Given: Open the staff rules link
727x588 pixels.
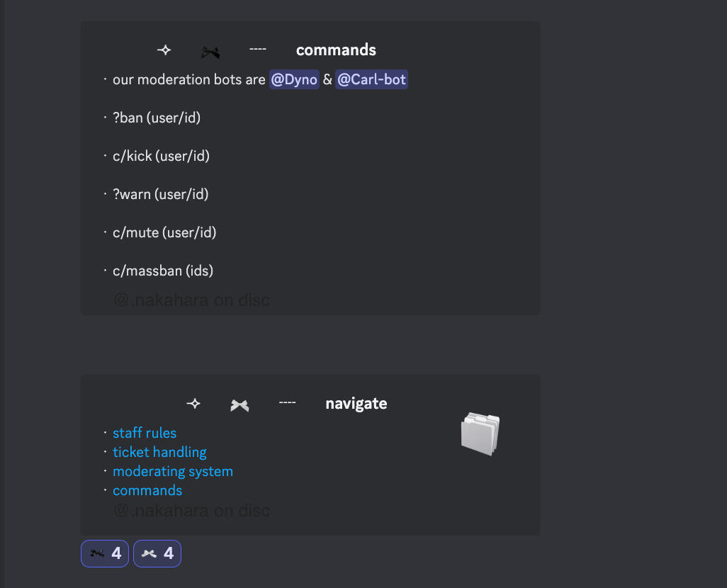Looking at the screenshot, I should 145,433.
